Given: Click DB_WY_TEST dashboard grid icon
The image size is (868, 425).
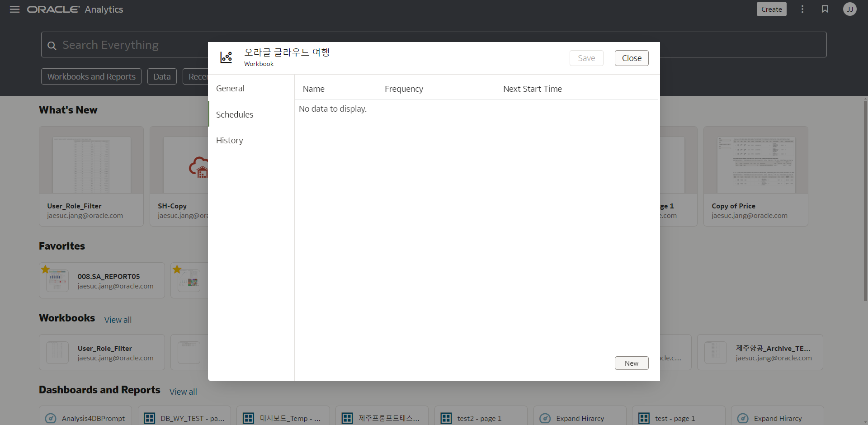Looking at the screenshot, I should click(x=150, y=418).
